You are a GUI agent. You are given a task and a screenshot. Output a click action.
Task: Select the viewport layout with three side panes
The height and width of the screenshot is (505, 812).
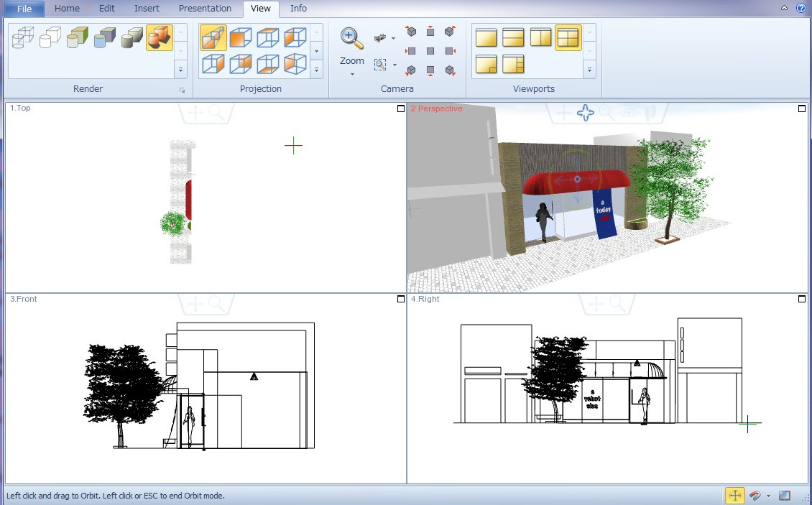pyautogui.click(x=513, y=64)
